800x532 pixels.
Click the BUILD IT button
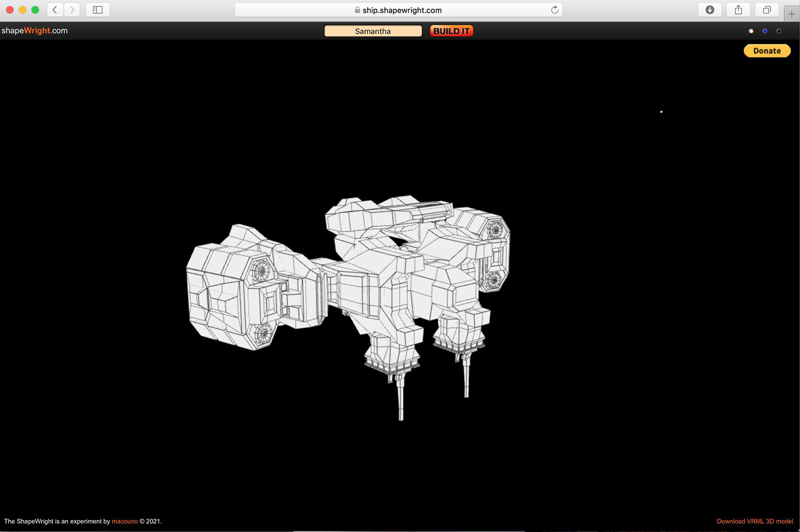tap(451, 31)
